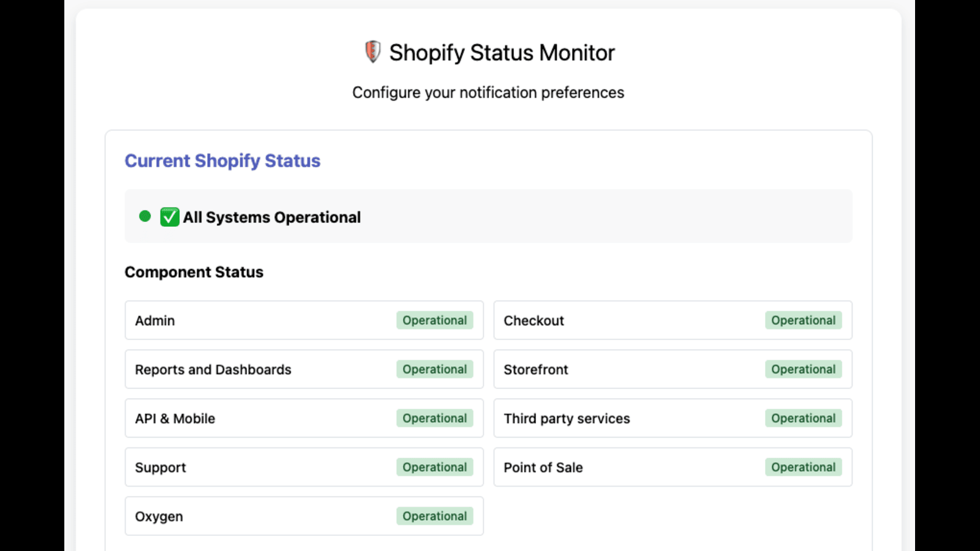Click the Shopify Status Monitor title
The width and height of the screenshot is (980, 551).
502,53
